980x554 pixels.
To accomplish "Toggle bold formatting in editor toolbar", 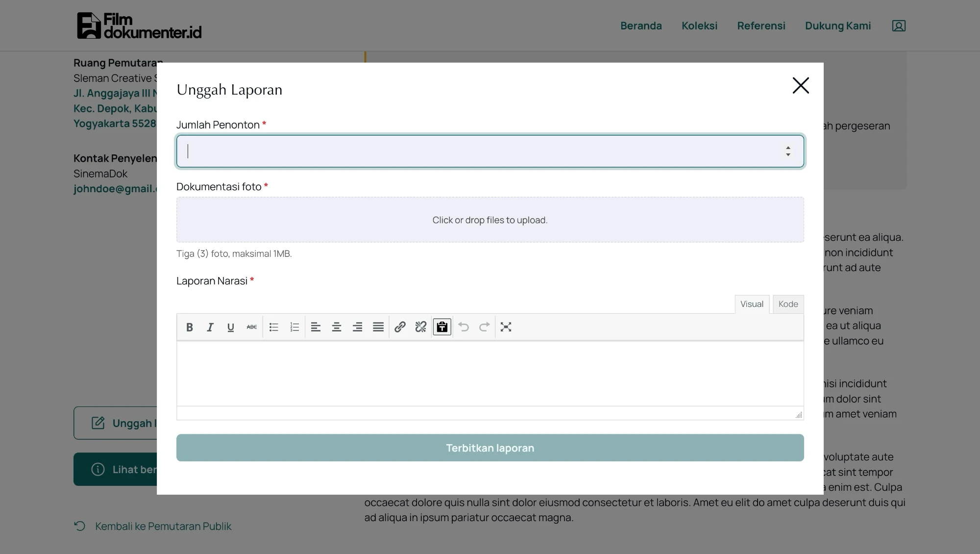I will click(x=190, y=327).
